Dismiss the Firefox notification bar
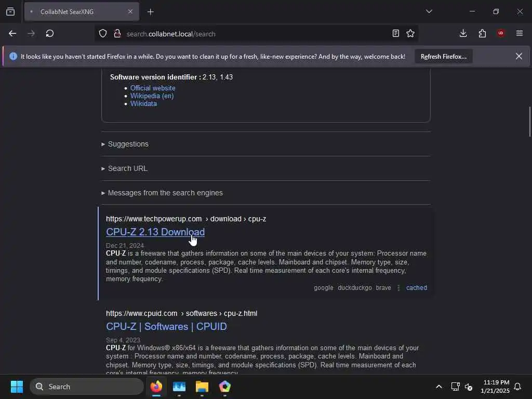532x399 pixels. 519,56
